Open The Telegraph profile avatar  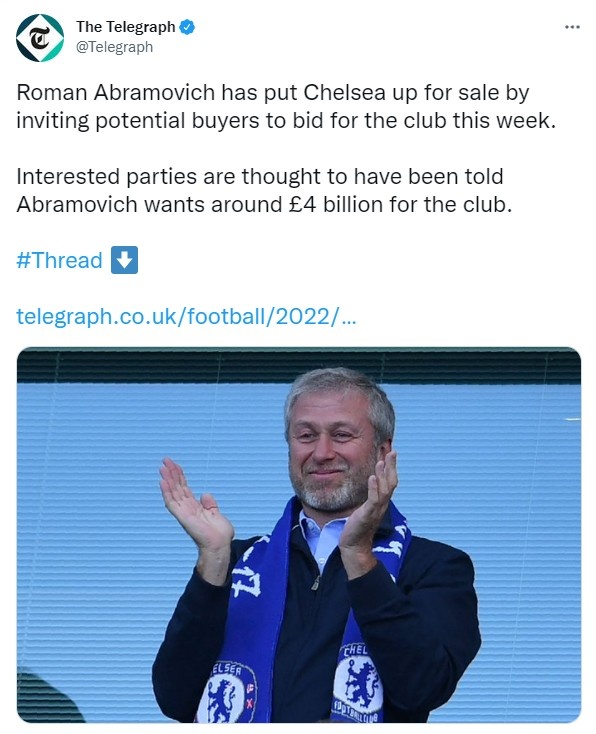point(40,38)
